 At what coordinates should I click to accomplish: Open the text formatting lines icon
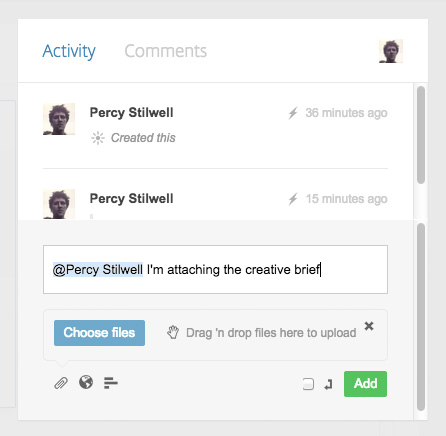pyautogui.click(x=111, y=383)
